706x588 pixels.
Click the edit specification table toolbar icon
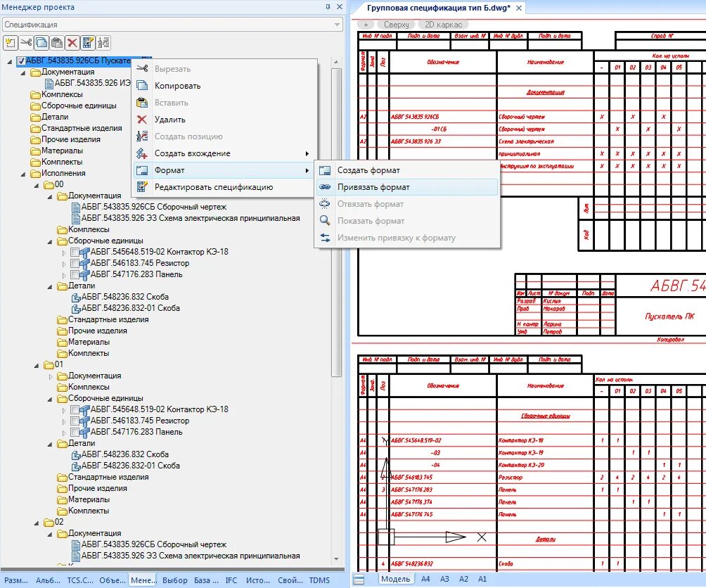88,43
